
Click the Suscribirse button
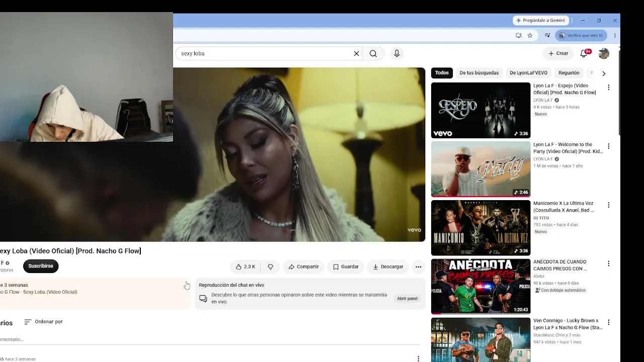click(x=41, y=266)
